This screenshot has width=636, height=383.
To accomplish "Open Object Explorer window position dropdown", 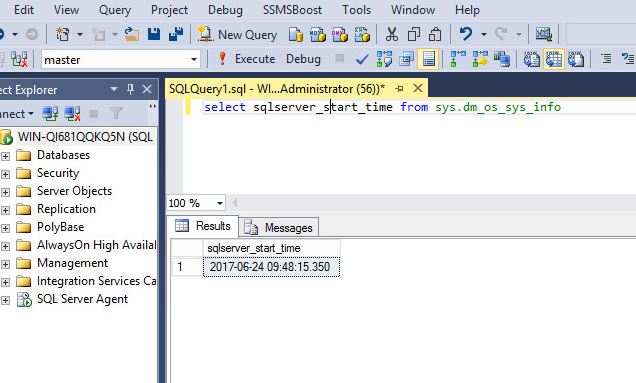I will 114,89.
